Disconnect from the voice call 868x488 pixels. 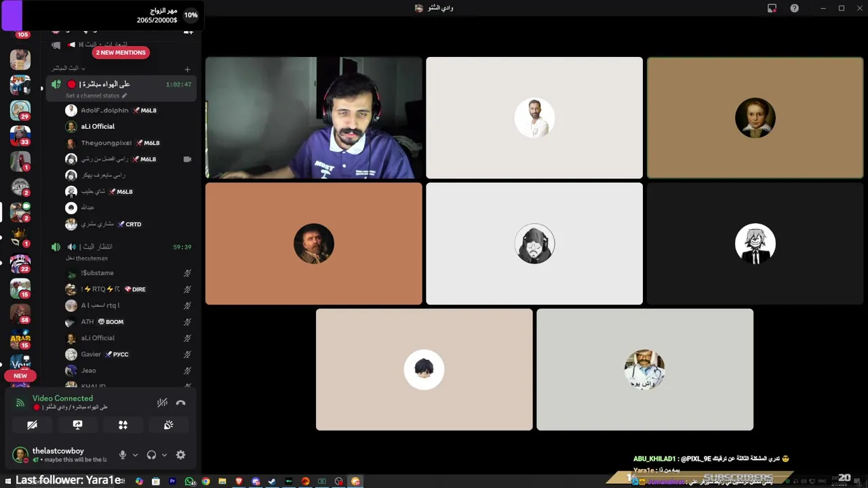180,403
